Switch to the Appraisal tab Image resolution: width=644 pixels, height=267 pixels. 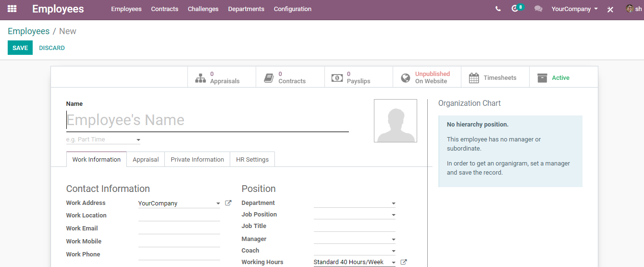point(146,159)
